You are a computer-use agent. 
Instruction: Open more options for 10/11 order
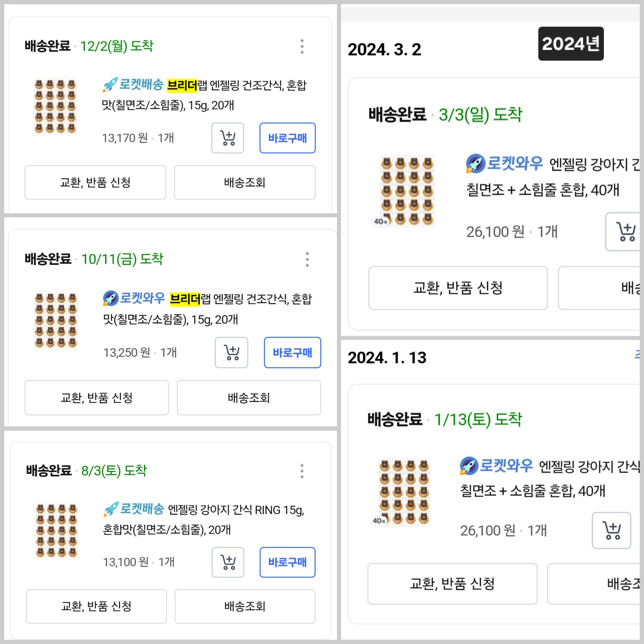coord(307,259)
